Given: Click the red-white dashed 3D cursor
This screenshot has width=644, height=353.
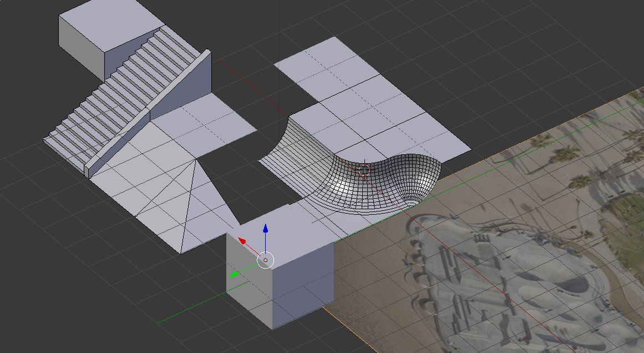Looking at the screenshot, I should pos(364,170).
